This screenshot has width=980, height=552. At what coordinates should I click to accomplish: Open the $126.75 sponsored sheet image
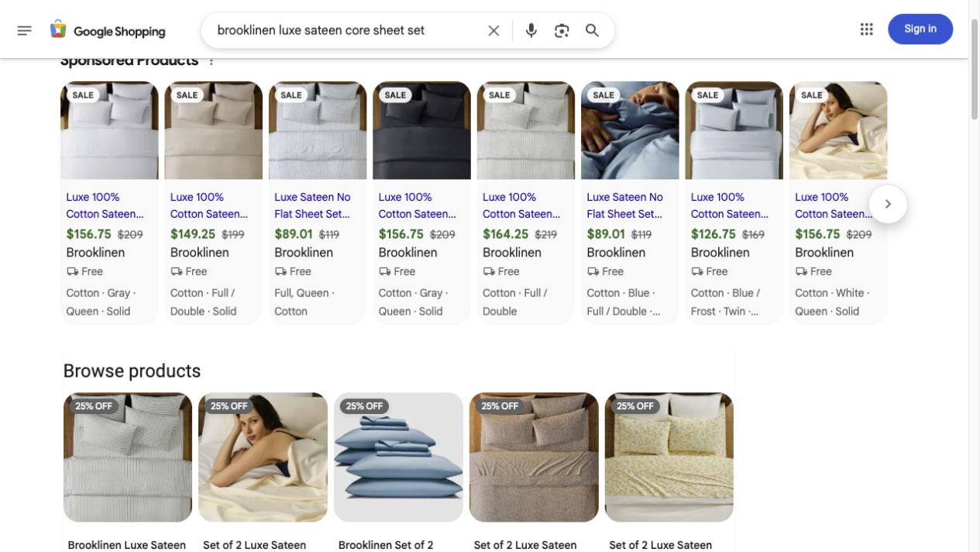click(734, 130)
